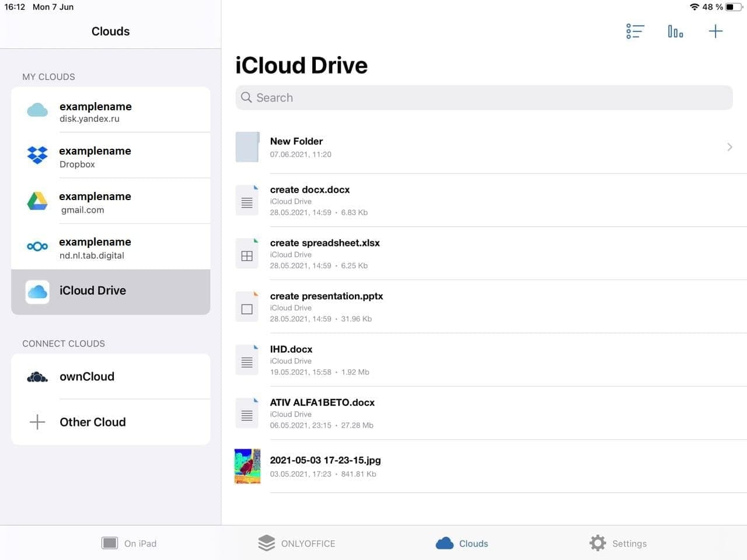Open the file ATIV ALFA1BETO.docx

[x=322, y=402]
